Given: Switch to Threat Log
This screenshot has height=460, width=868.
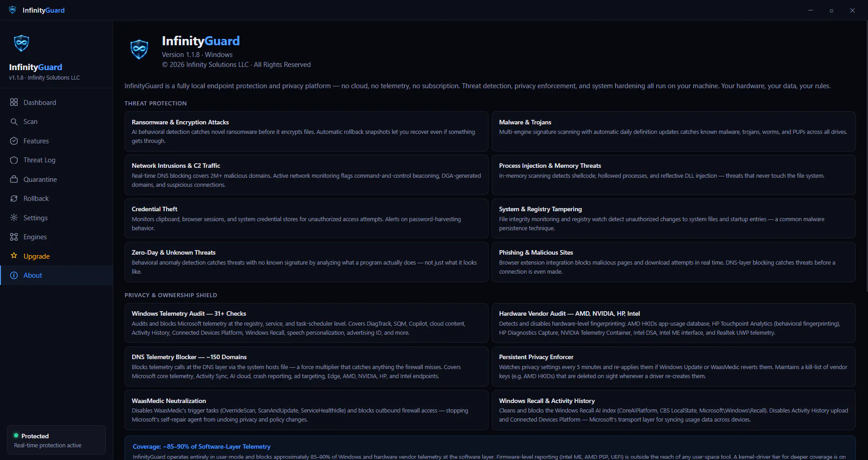Looking at the screenshot, I should 39,160.
